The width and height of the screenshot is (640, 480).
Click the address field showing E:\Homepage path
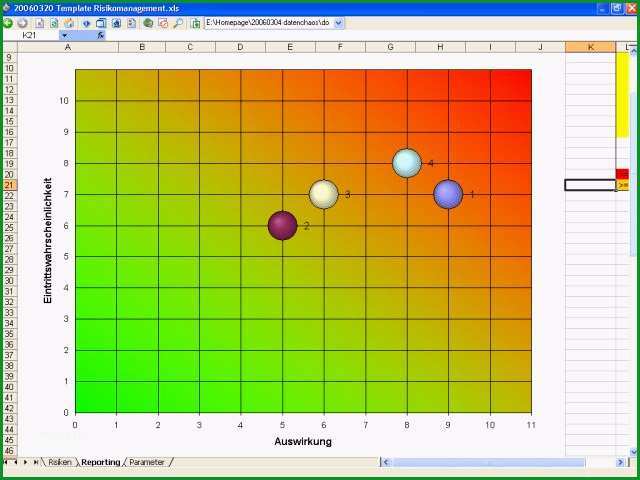coord(269,23)
